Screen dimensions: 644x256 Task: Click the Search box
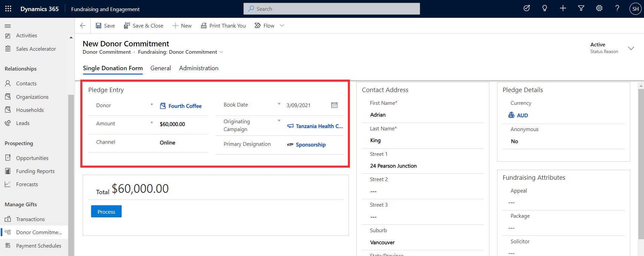pos(332,9)
